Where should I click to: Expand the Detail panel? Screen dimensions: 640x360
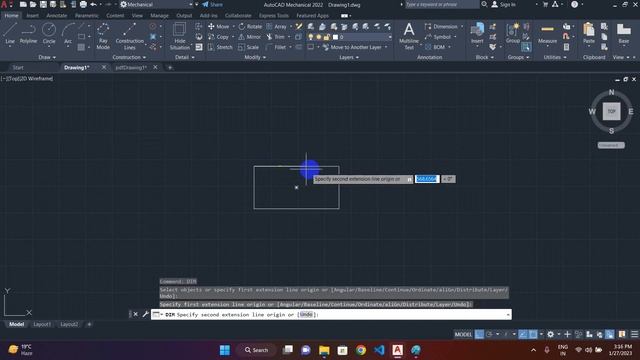point(184,58)
